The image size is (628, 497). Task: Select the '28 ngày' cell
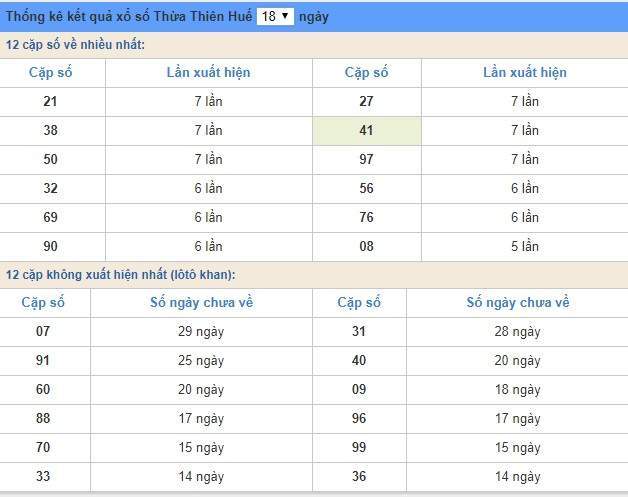517,331
